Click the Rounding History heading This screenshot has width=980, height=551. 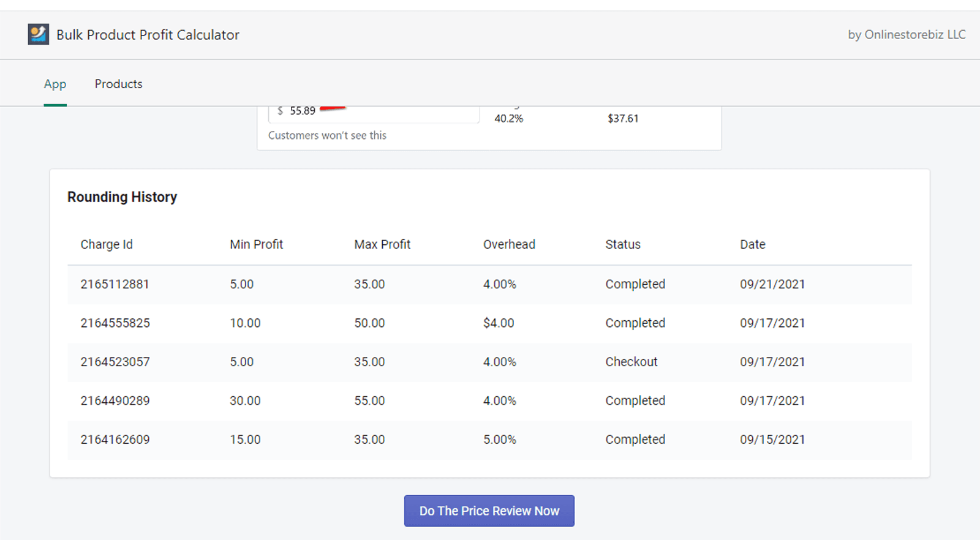click(122, 197)
